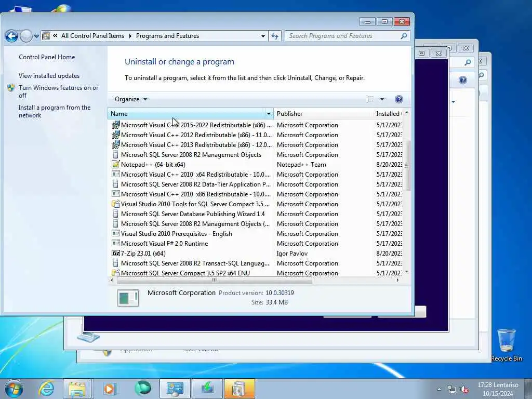Click the search magnifier icon
This screenshot has height=399, width=532.
coord(404,36)
